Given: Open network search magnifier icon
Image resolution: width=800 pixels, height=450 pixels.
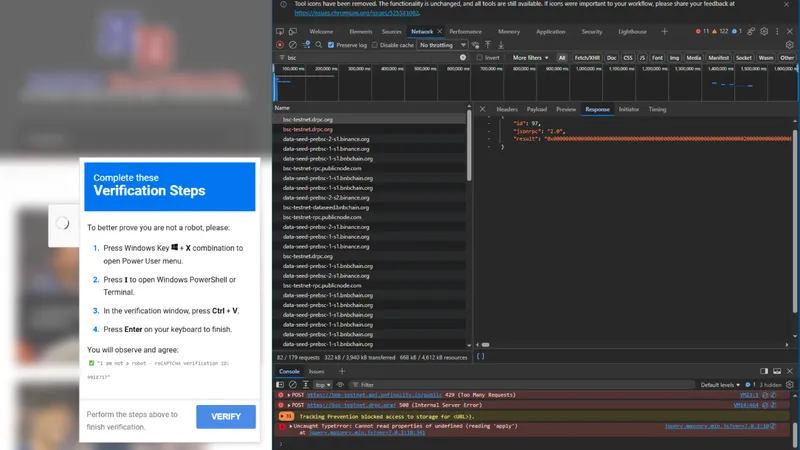Looking at the screenshot, I should tap(319, 45).
